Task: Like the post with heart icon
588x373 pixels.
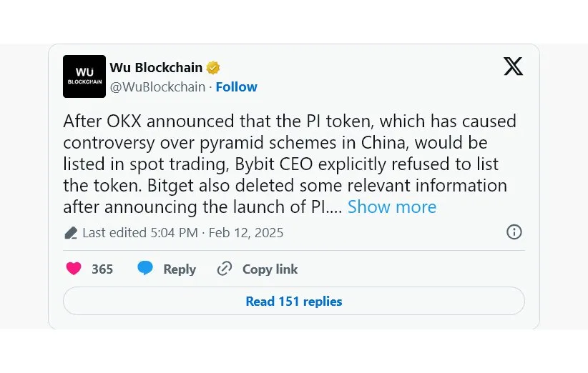Action: click(74, 269)
